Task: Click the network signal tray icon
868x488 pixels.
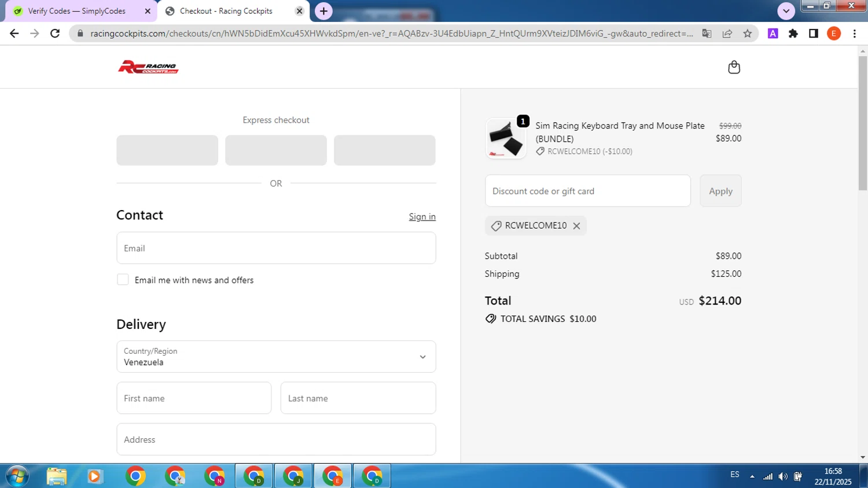Action: (x=768, y=476)
